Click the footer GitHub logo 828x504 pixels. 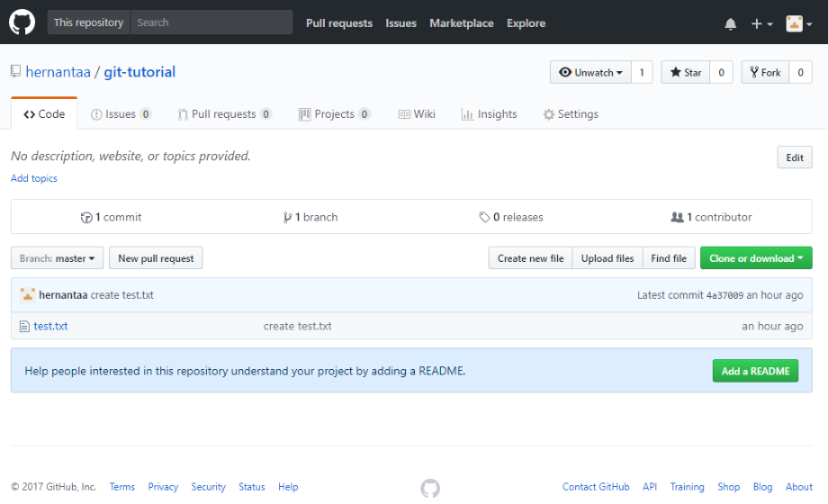[x=430, y=488]
